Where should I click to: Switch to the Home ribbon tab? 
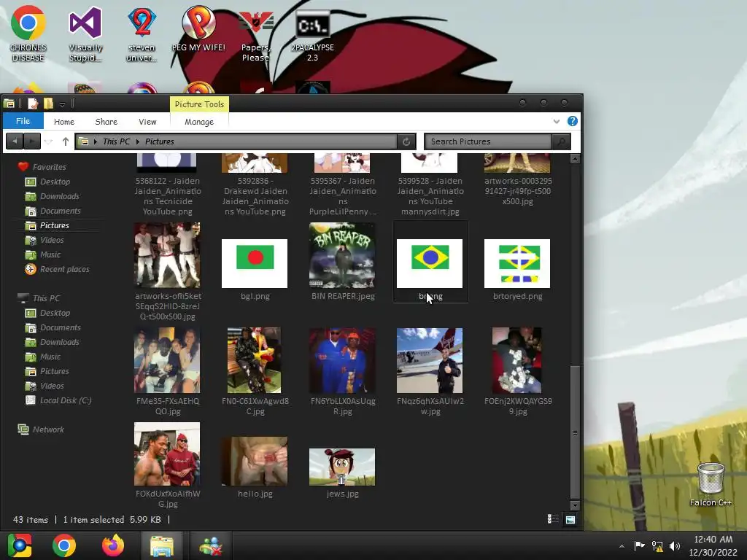coord(64,122)
